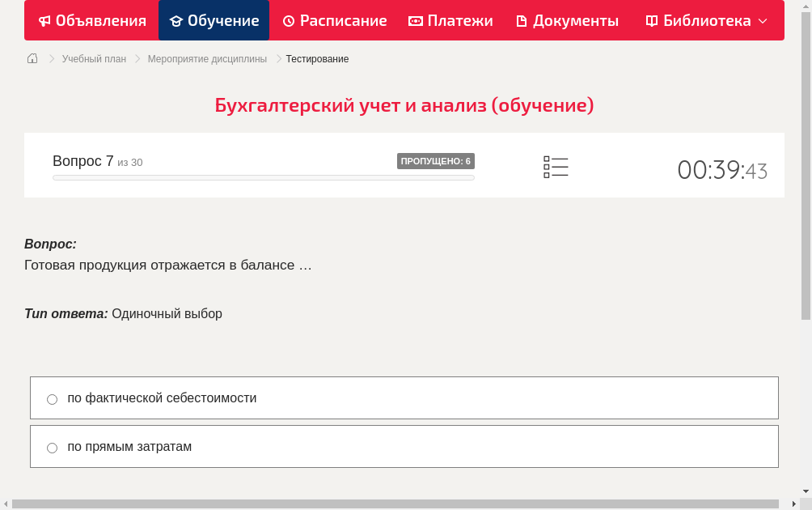This screenshot has height=510, width=812.
Task: Click the book icon beside Библиотека
Action: [x=652, y=20]
